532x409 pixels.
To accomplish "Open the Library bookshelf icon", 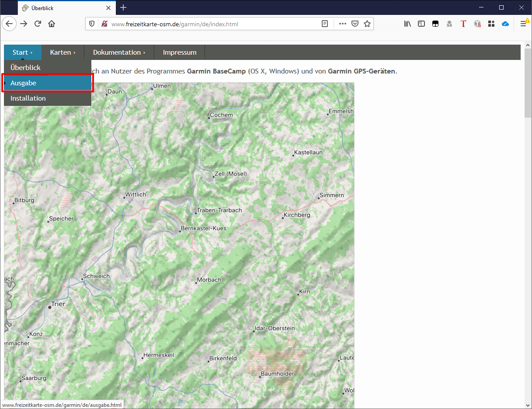I will pyautogui.click(x=407, y=24).
